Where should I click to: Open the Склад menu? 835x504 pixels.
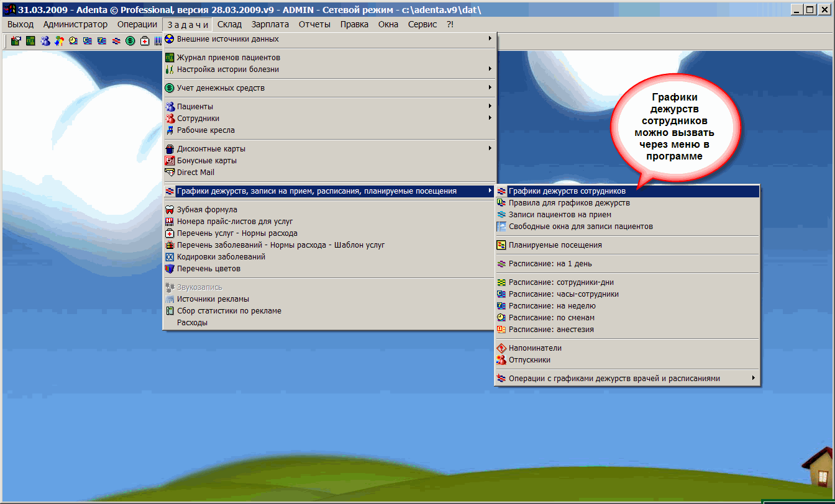(229, 24)
